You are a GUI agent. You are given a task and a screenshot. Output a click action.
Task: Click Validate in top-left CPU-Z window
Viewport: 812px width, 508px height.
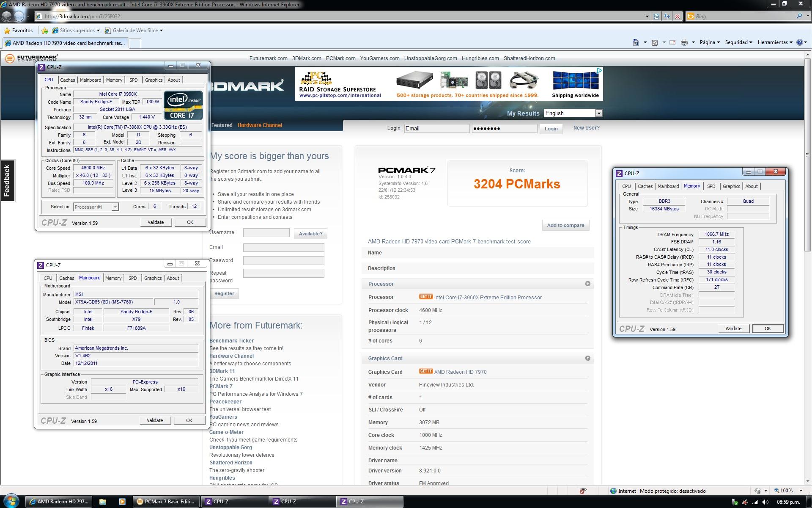point(156,222)
